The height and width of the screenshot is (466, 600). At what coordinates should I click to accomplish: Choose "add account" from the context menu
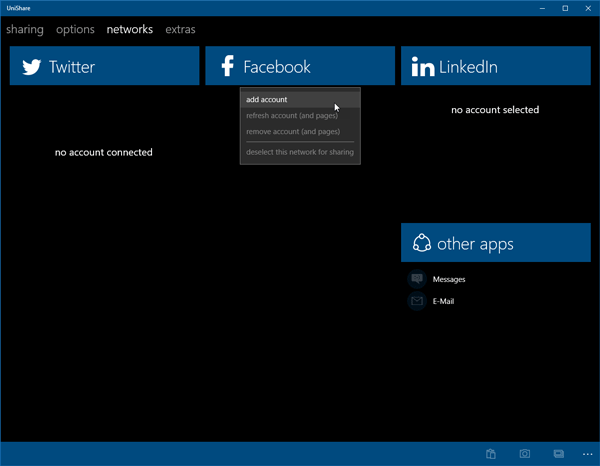coord(267,100)
